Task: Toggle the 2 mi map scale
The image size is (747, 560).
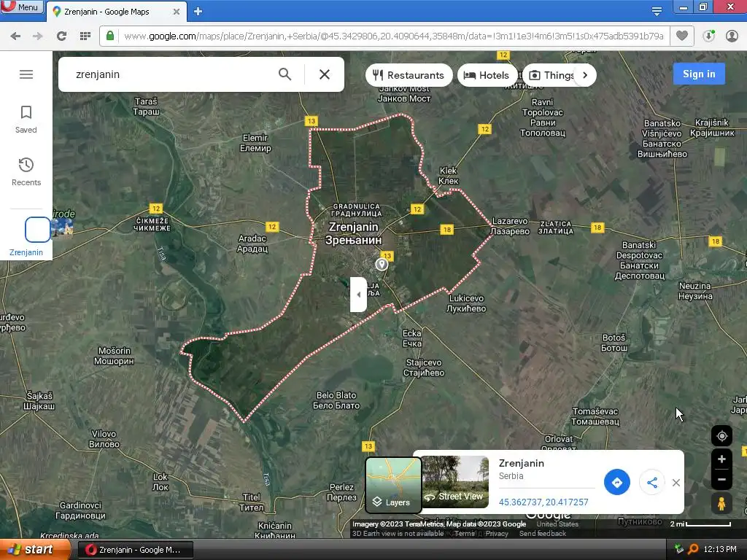Action: [700, 524]
